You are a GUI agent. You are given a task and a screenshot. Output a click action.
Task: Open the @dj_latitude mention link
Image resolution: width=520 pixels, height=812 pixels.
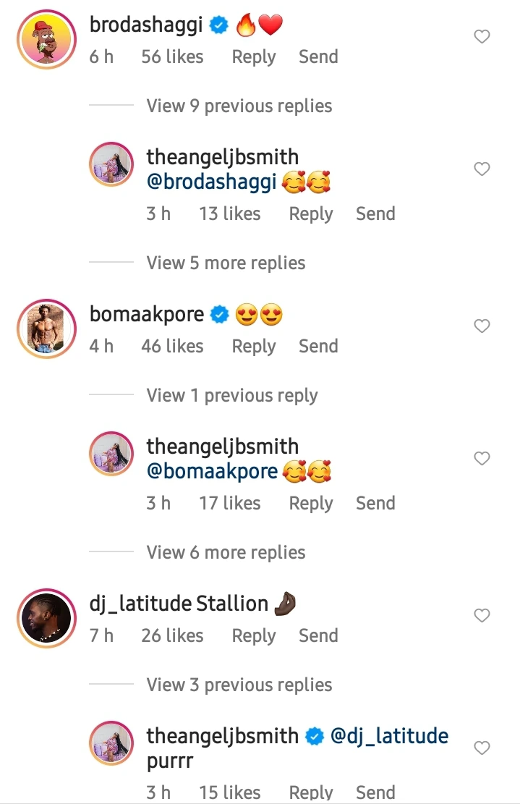pyautogui.click(x=390, y=736)
